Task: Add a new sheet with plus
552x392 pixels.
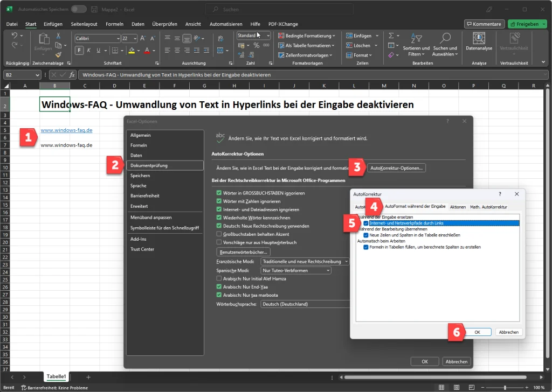Action: [88, 377]
